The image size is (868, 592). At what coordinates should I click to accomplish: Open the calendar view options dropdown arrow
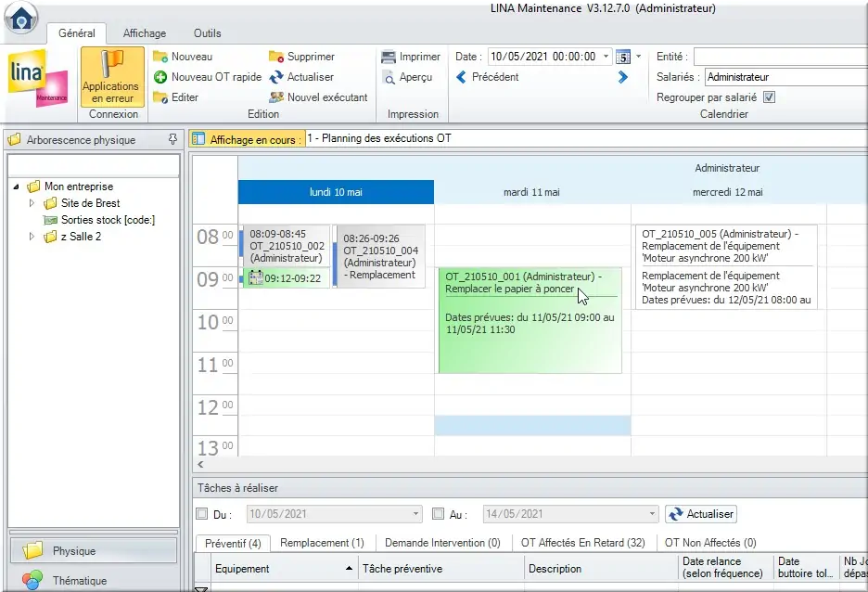[x=638, y=57]
